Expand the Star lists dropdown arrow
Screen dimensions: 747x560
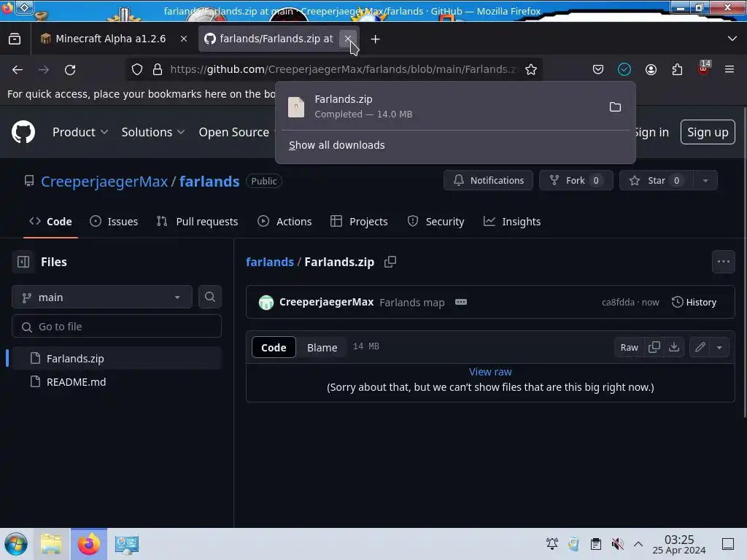tap(705, 181)
